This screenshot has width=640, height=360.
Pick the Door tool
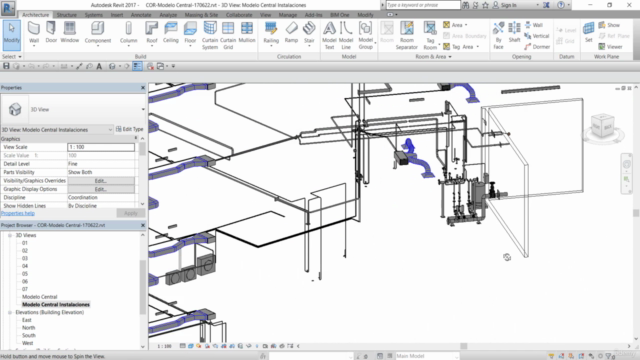[x=51, y=33]
